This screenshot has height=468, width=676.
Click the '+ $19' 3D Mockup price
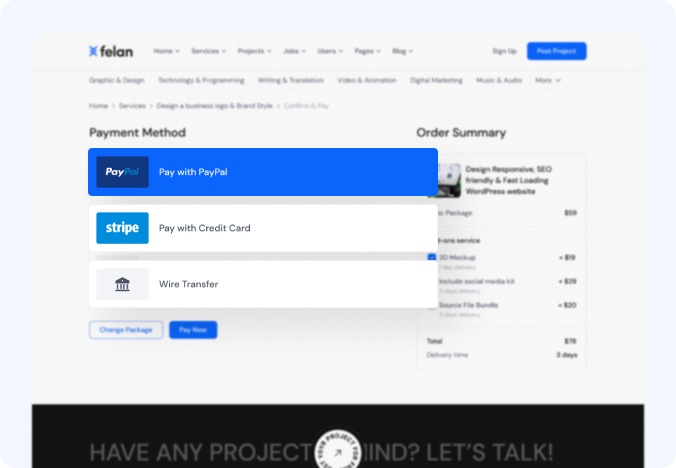click(567, 258)
